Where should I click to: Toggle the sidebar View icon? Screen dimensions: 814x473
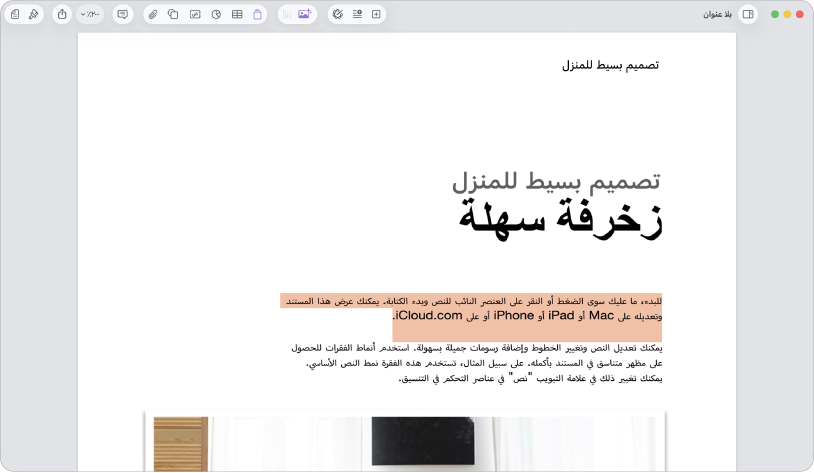coord(748,15)
